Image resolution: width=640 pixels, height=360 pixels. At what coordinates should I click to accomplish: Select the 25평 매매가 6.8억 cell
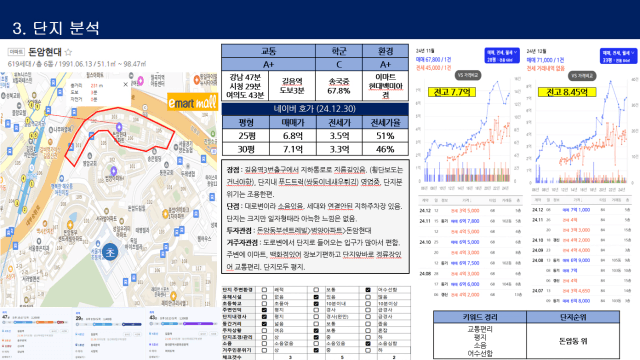click(292, 136)
